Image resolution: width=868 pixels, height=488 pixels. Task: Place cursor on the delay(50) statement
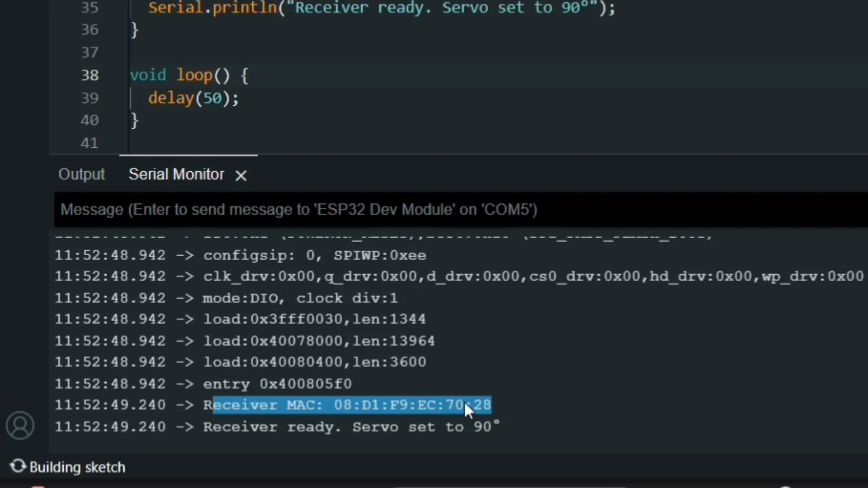point(193,98)
